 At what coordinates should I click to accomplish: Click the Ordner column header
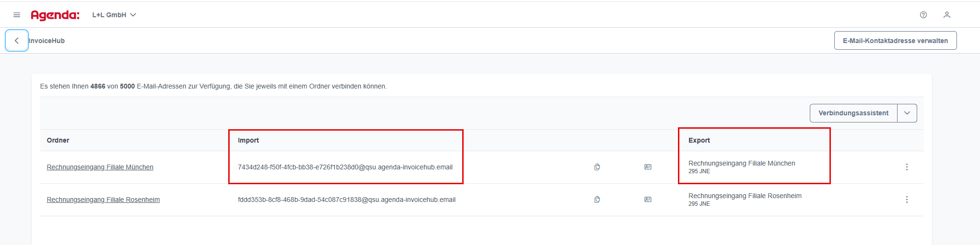coord(58,140)
